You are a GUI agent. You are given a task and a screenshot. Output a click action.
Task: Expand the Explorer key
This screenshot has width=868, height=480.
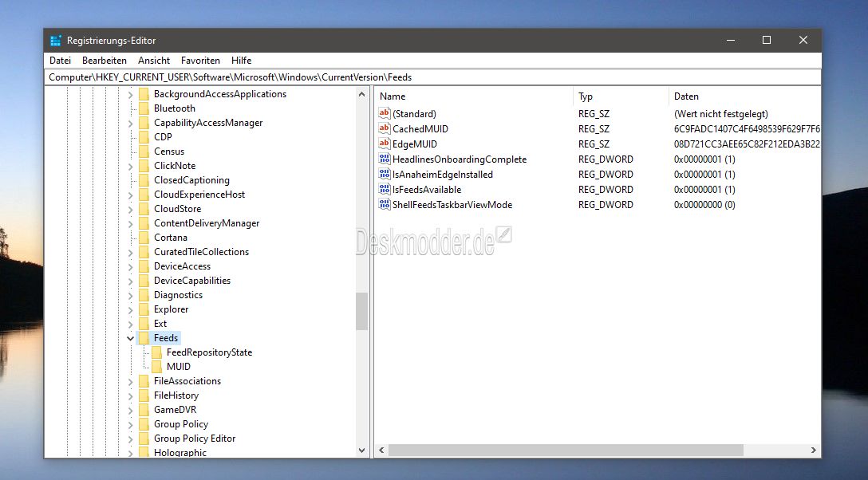click(x=131, y=310)
